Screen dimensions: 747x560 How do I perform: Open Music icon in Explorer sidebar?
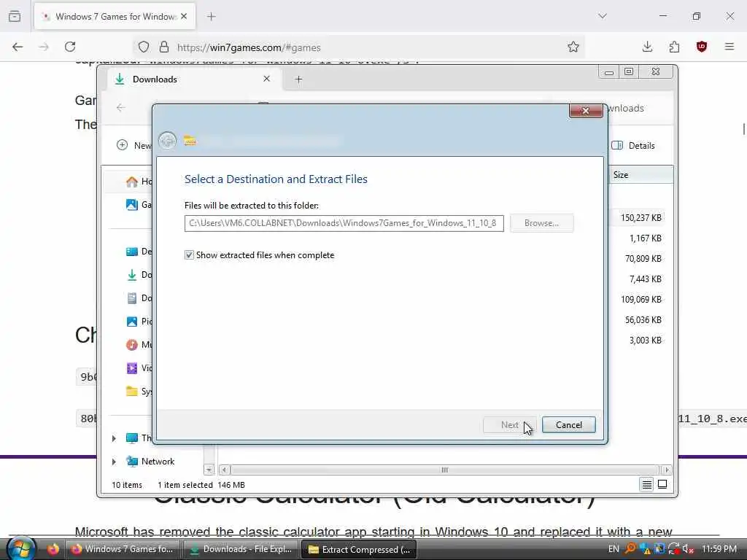[132, 345]
